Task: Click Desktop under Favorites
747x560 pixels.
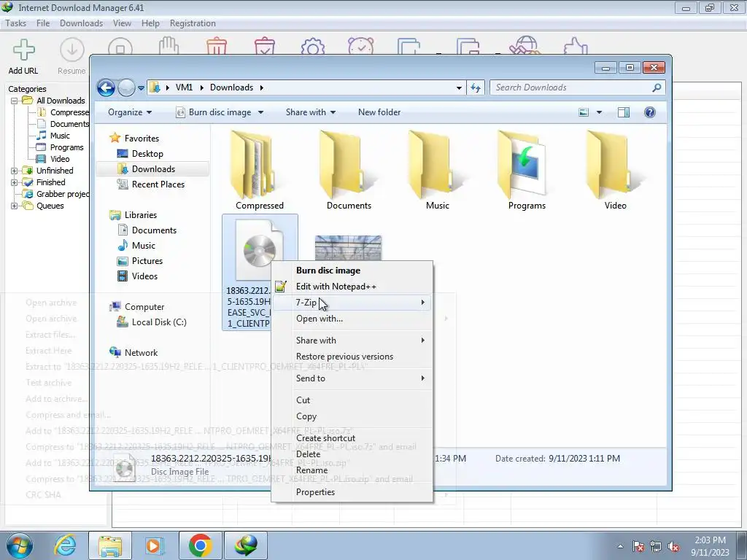Action: [x=147, y=154]
